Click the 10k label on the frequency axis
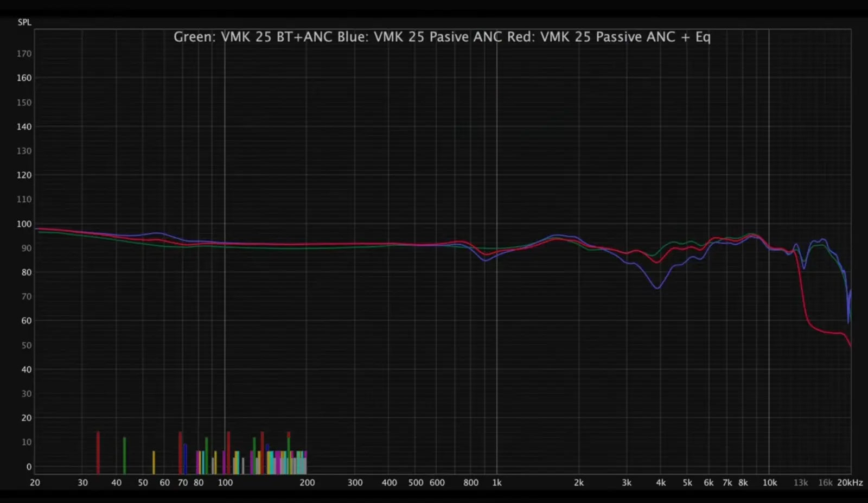The width and height of the screenshot is (868, 503). [770, 482]
